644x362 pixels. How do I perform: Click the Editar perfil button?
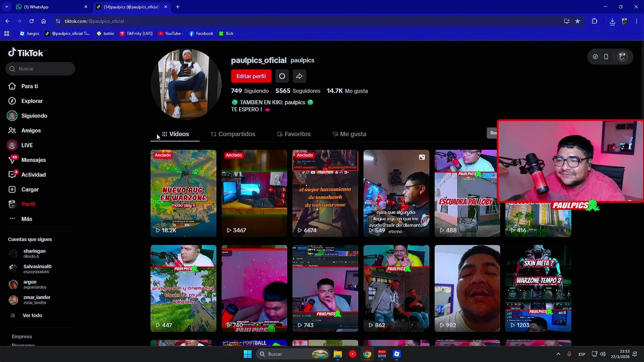tap(251, 76)
